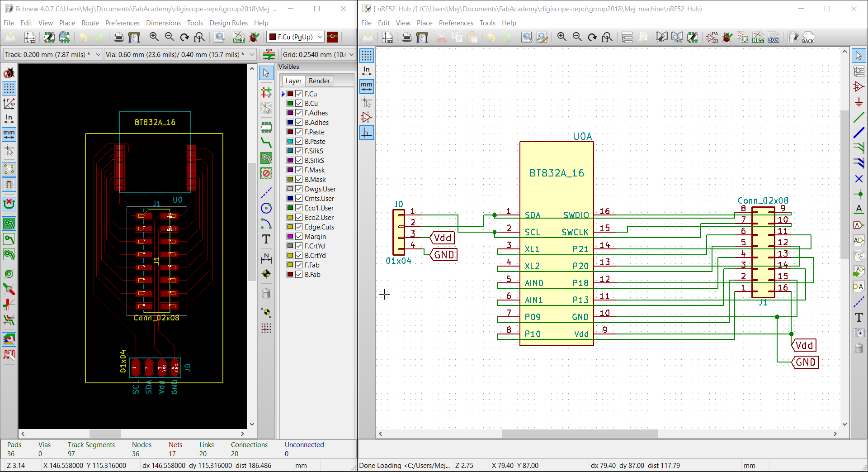Viewport: 868px width, 472px height.
Task: Open the Grid size dropdown
Action: point(318,55)
